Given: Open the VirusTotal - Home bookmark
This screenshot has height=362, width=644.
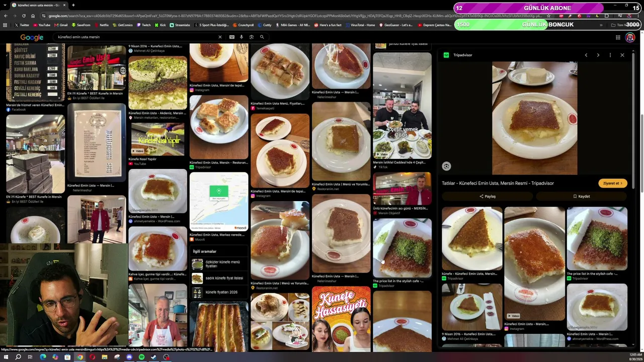Looking at the screenshot, I should [360, 25].
